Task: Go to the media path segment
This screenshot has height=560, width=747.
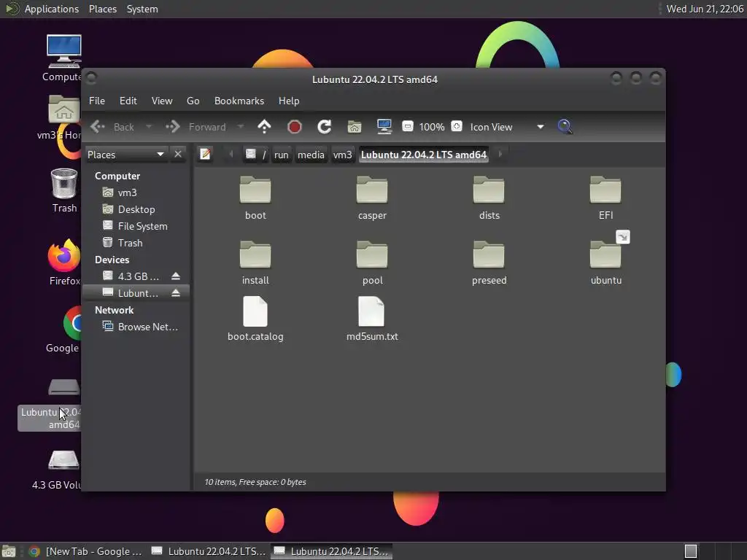Action: pyautogui.click(x=311, y=155)
